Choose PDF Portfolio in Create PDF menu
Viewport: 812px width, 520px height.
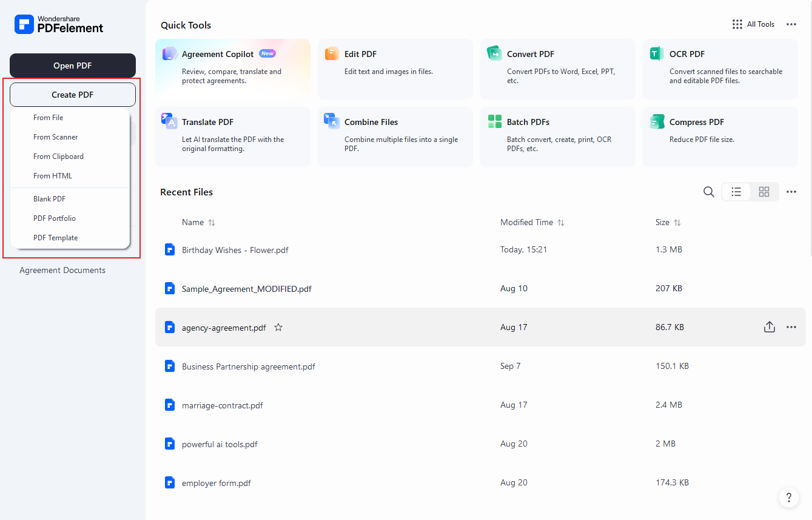(x=70, y=218)
